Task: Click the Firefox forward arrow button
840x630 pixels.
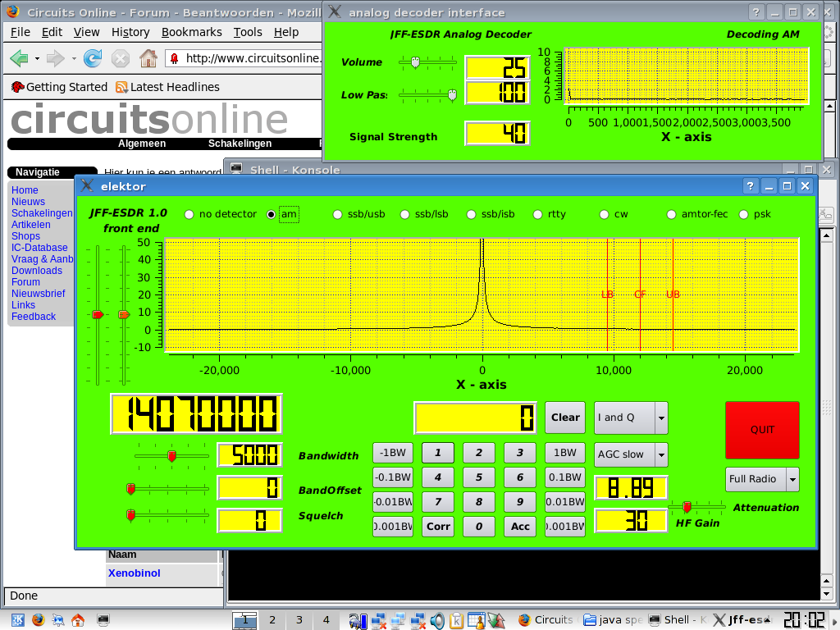Action: point(55,58)
